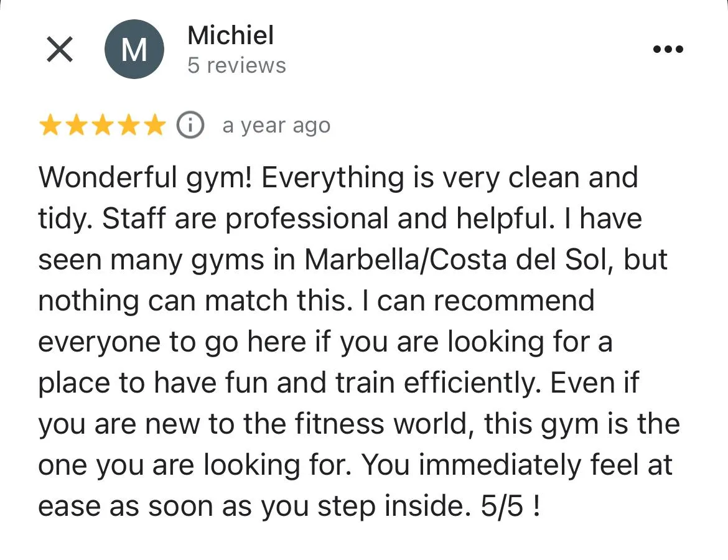This screenshot has height=560, width=728.
Task: Select the second yellow rating star
Action: (x=76, y=125)
